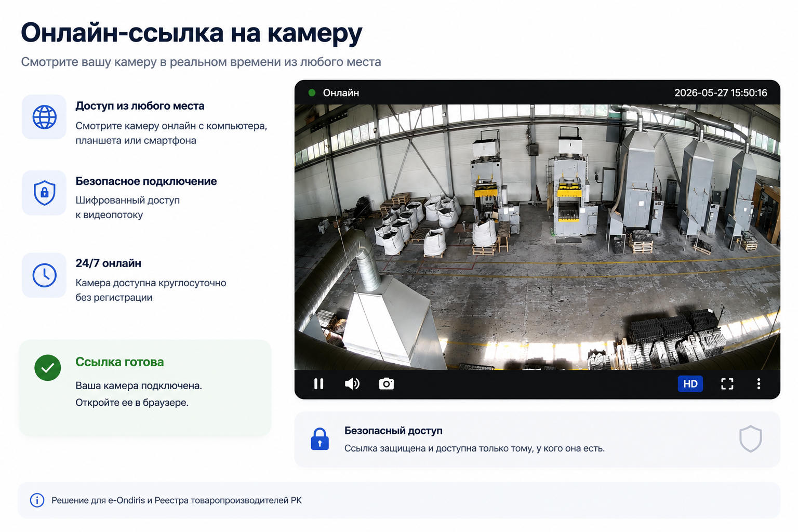Image resolution: width=798 pixels, height=532 pixels.
Task: Click 'Камера доступна круглосуточно' description
Action: tap(151, 283)
